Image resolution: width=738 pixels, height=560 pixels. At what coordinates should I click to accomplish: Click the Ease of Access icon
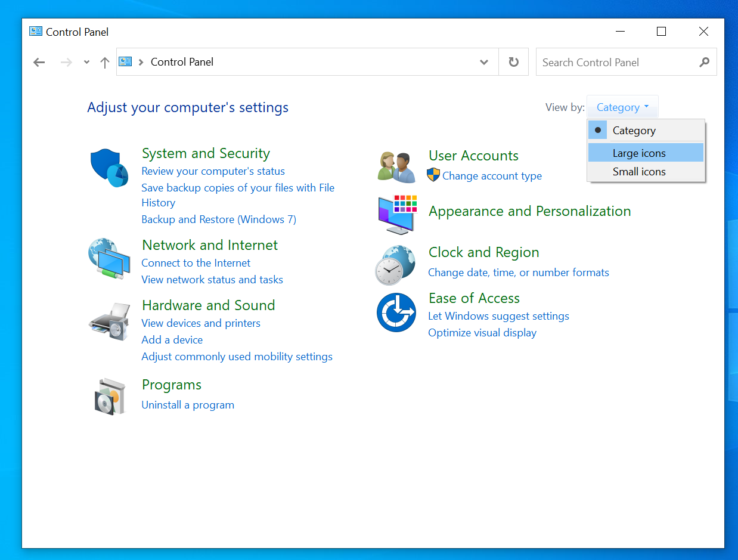pyautogui.click(x=396, y=312)
